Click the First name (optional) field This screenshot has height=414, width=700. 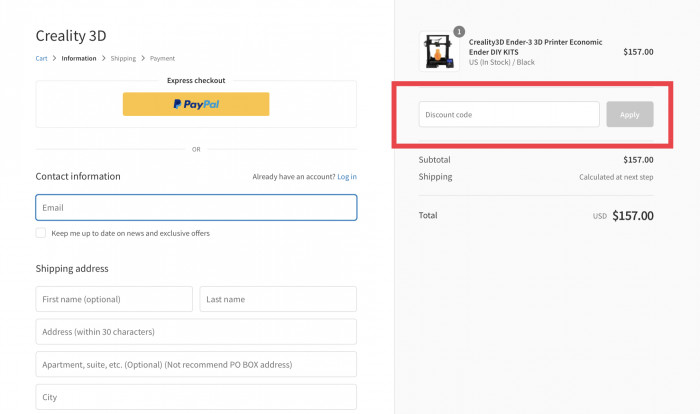pyautogui.click(x=114, y=299)
